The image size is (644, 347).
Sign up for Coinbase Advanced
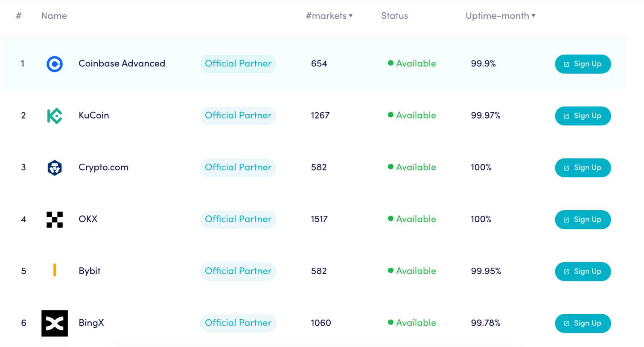click(x=583, y=64)
